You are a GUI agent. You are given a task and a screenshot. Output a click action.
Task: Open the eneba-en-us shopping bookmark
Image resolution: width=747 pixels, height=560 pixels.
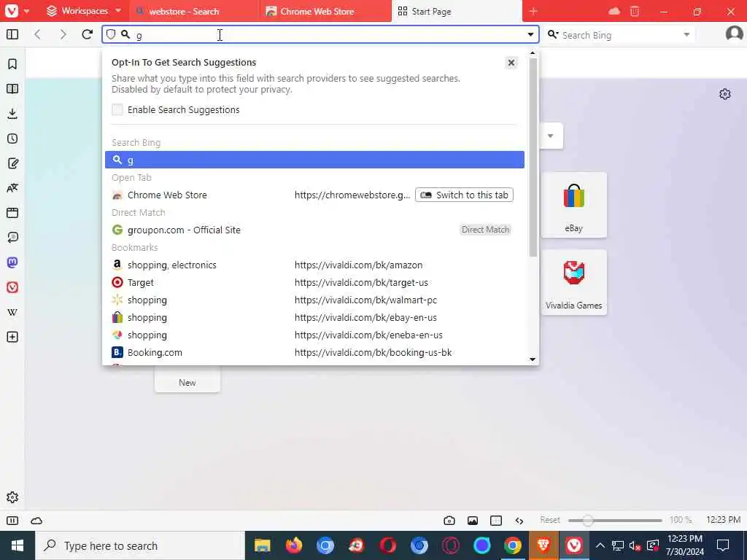tap(314, 335)
